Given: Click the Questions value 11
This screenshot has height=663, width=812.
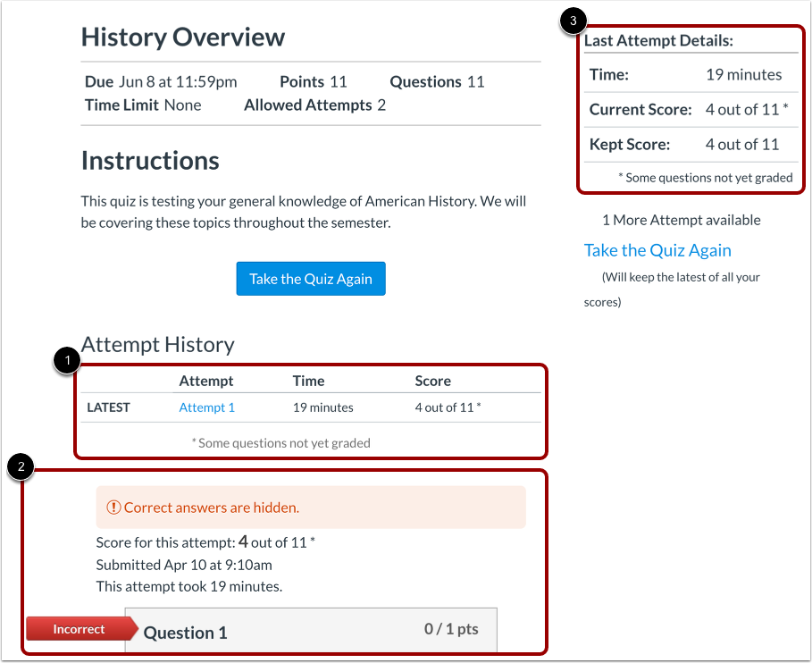Looking at the screenshot, I should point(476,82).
